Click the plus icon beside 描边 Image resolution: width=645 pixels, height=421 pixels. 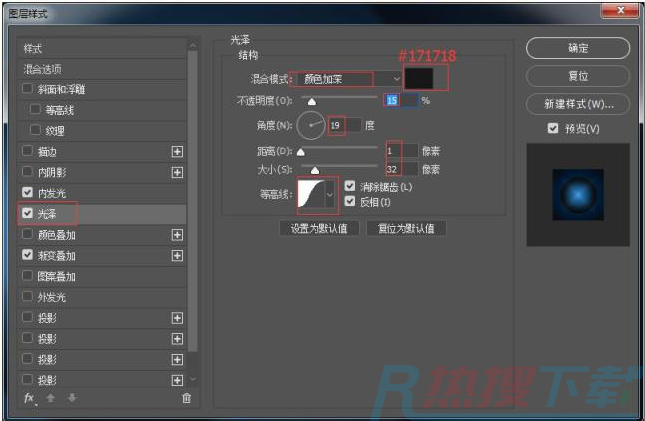click(x=178, y=151)
